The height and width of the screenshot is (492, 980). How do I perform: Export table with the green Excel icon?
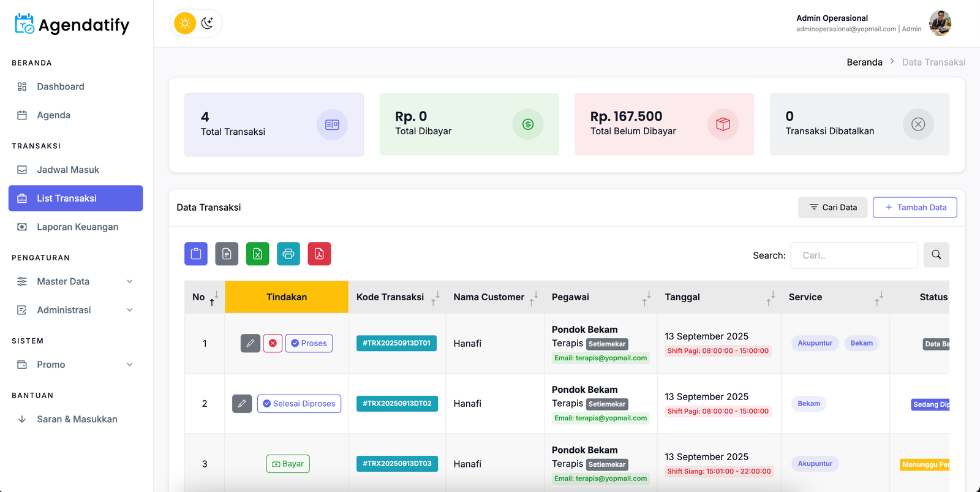click(257, 254)
